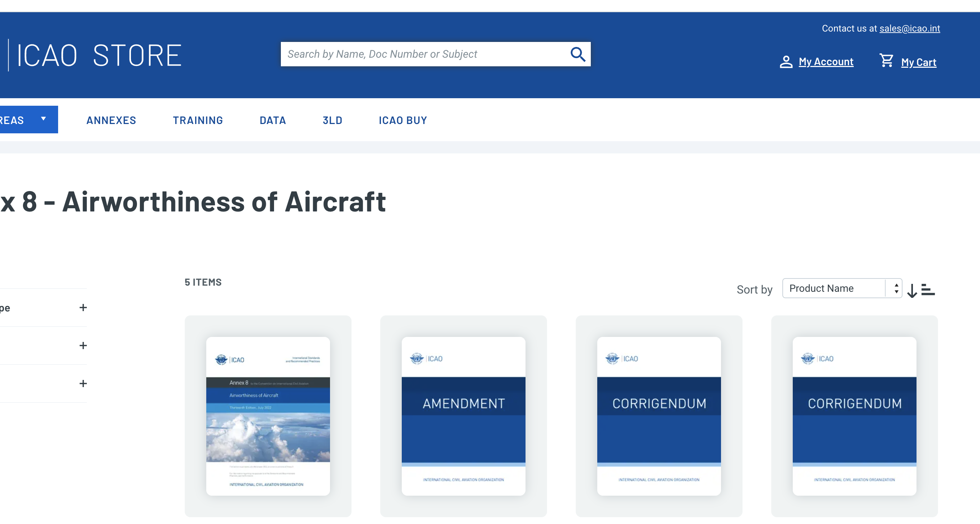Open the Annex 8 Airworthiness cover thumbnail
The width and height of the screenshot is (980, 524).
pos(268,416)
